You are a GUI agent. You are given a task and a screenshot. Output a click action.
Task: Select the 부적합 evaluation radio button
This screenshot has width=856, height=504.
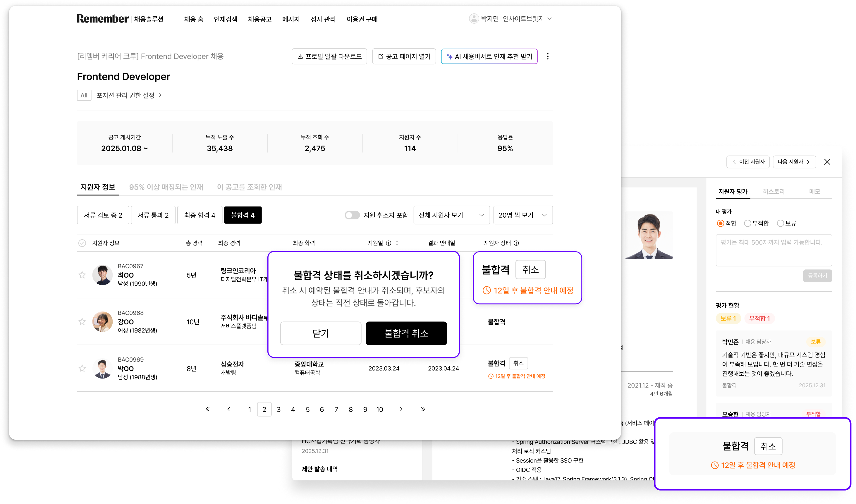[x=747, y=223]
